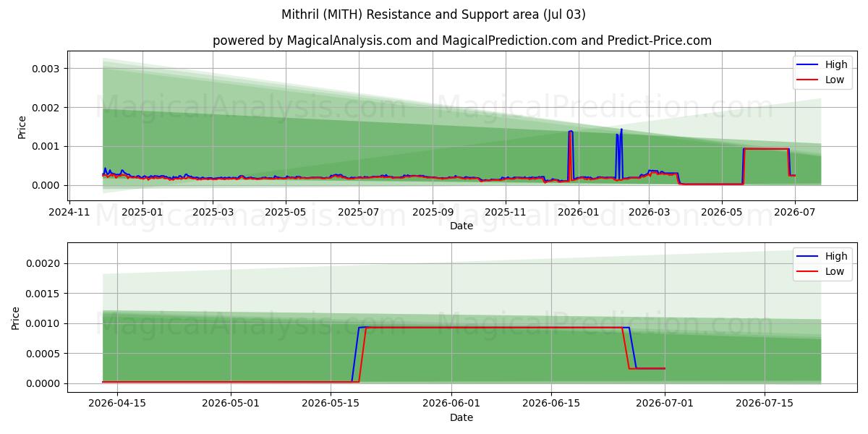
Task: Click the '2024-11' x-axis tick label
Action: point(70,211)
